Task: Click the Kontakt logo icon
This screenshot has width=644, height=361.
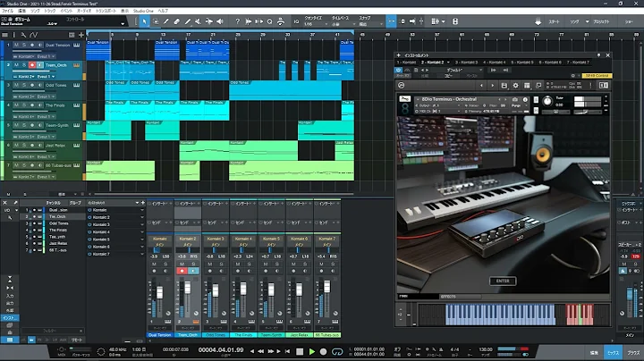Action: (x=402, y=85)
